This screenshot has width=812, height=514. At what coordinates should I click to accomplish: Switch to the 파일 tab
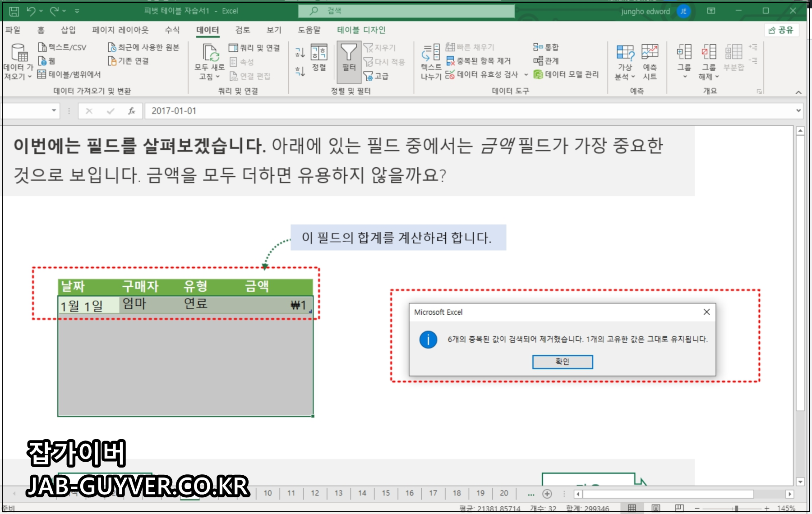(x=13, y=30)
